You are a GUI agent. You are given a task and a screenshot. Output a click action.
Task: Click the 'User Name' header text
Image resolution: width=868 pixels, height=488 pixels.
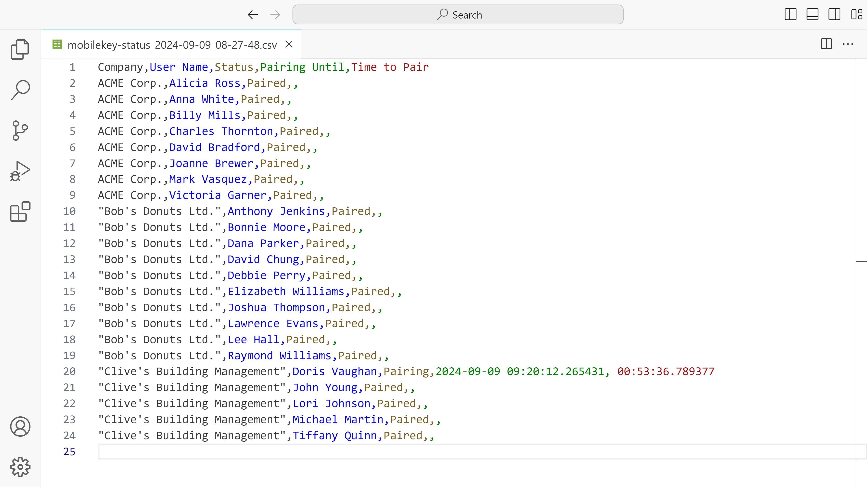pyautogui.click(x=179, y=67)
